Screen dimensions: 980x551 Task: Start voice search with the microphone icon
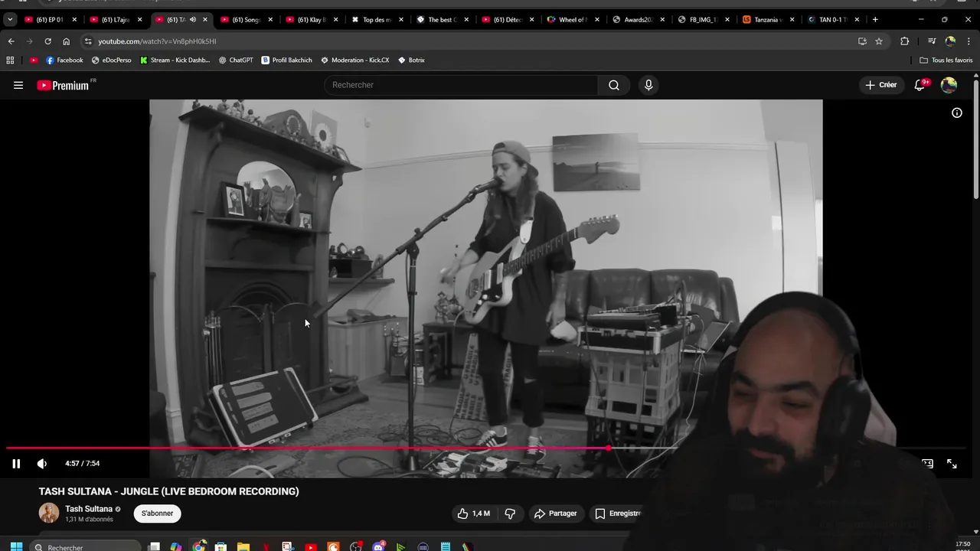pyautogui.click(x=648, y=85)
